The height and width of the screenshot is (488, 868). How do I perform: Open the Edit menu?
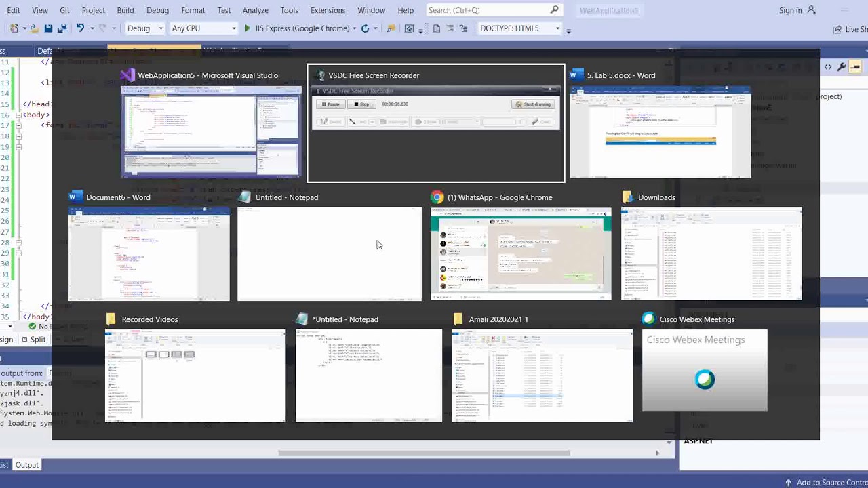coord(13,10)
